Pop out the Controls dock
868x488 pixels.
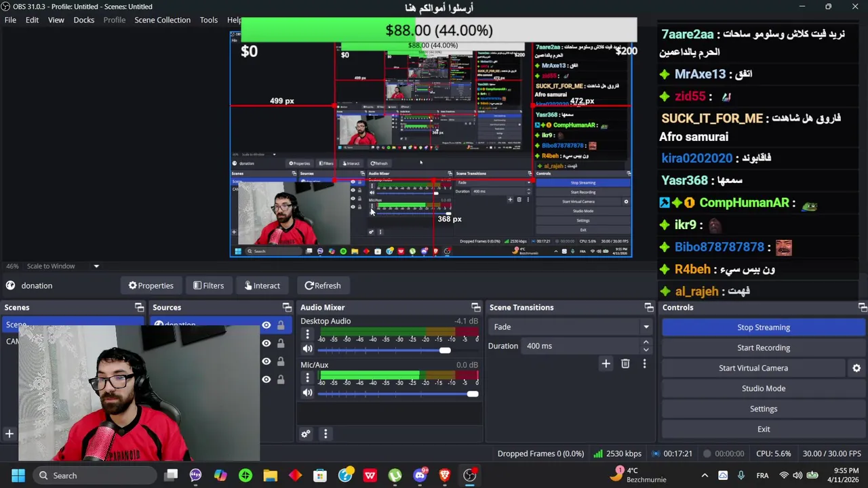point(863,308)
